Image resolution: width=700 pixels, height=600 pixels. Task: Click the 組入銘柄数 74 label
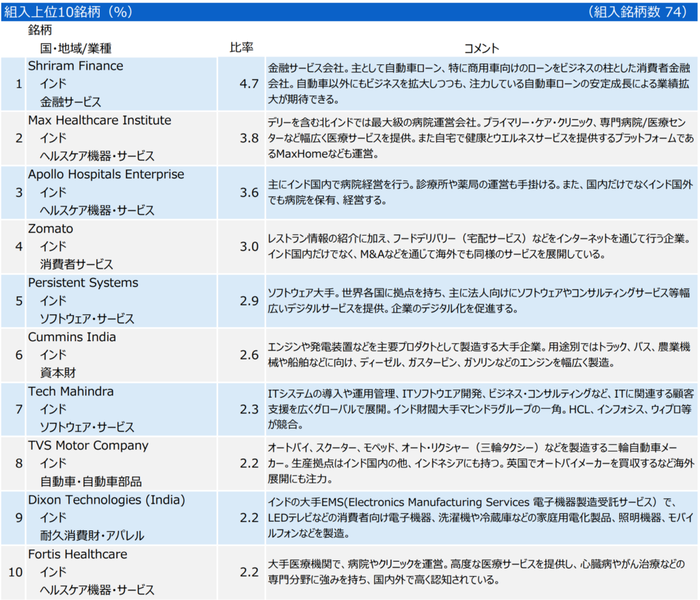tap(636, 12)
